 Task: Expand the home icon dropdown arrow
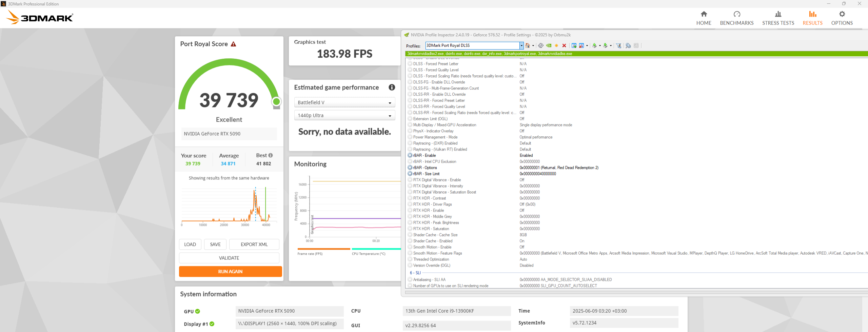pyautogui.click(x=533, y=46)
